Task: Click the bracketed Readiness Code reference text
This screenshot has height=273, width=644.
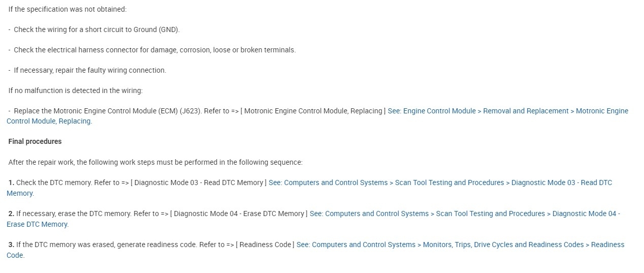Action: click(265, 245)
